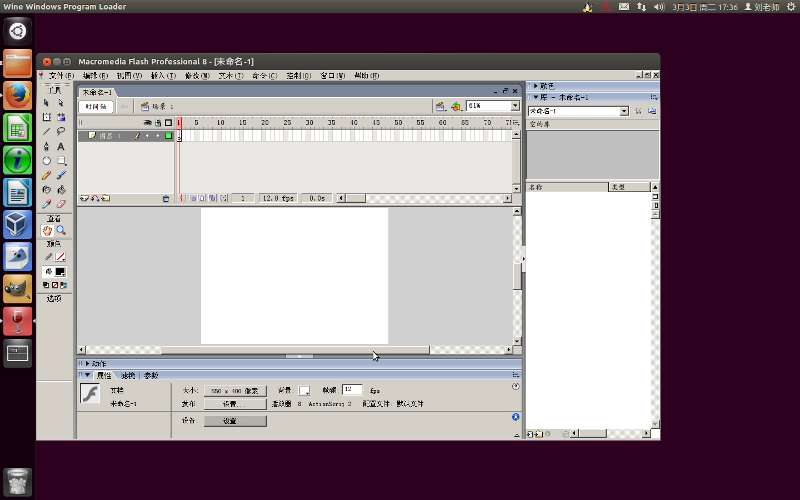Expand the Actions panel
The width and height of the screenshot is (800, 500).
[88, 364]
